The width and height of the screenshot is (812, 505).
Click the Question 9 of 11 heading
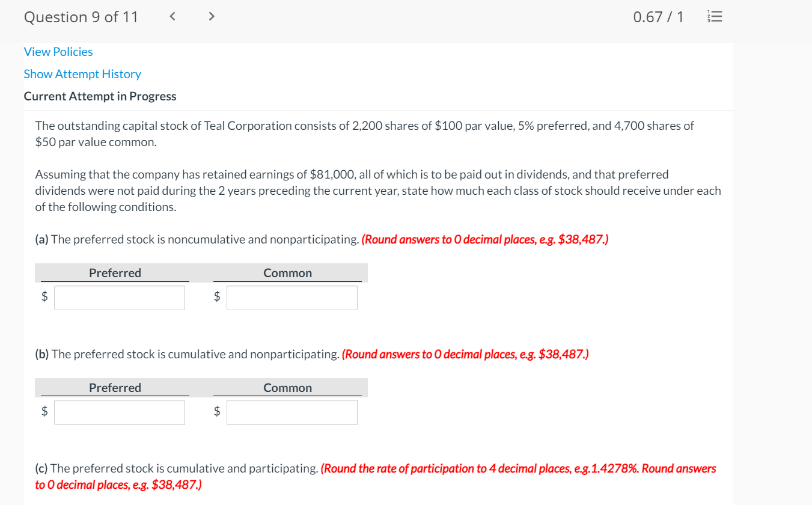(x=81, y=16)
